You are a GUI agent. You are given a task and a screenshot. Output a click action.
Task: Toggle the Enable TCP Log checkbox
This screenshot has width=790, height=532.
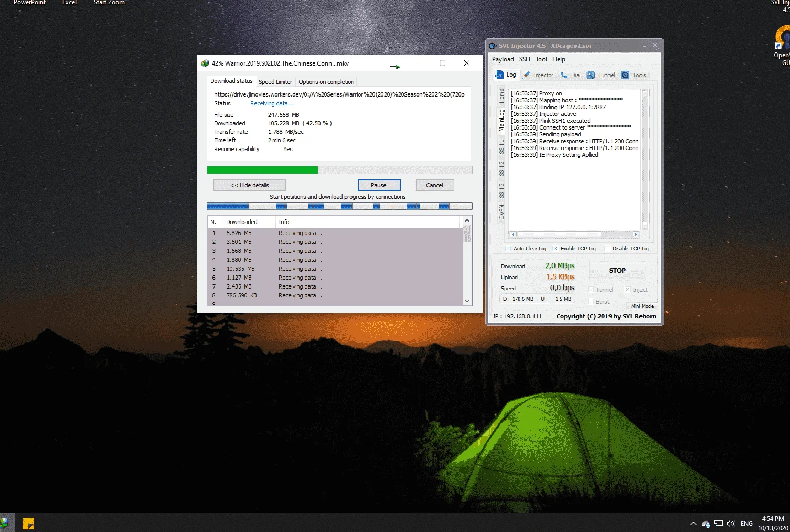point(555,249)
